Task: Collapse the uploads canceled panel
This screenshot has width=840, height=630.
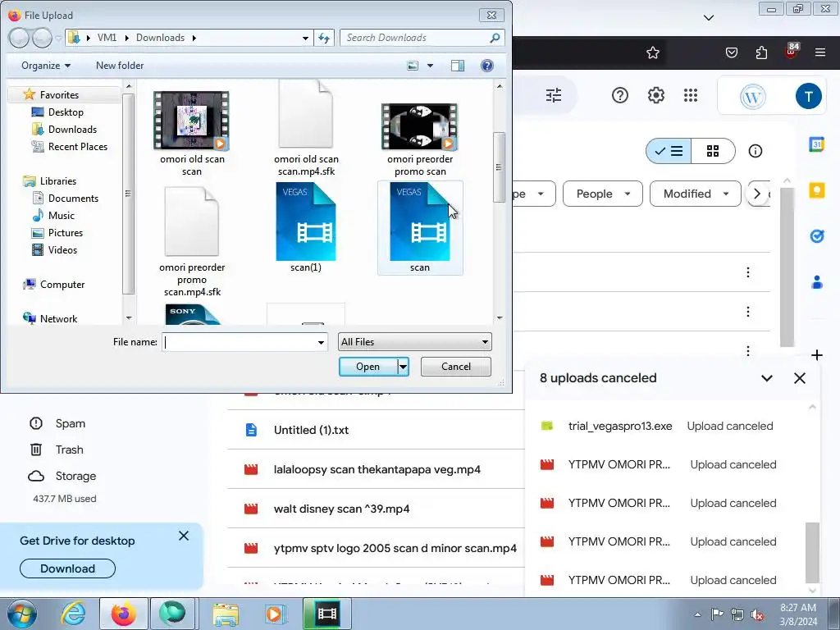Action: coord(767,378)
